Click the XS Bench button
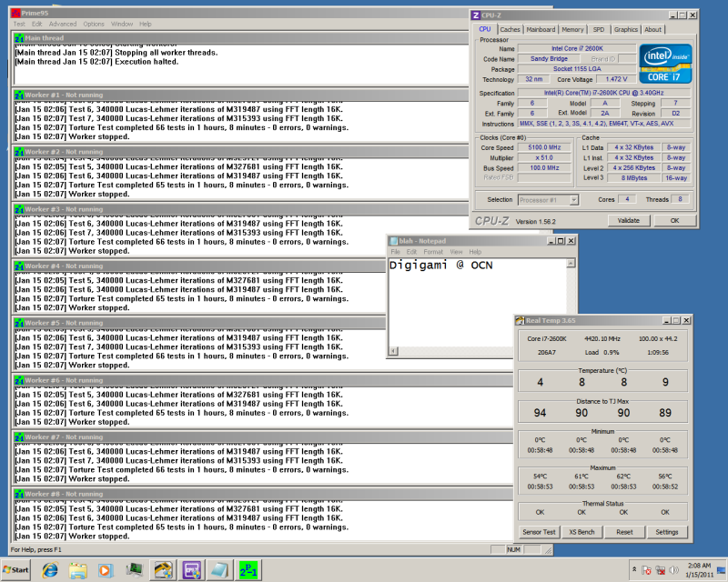Screen dimensions: 728x582 tap(581, 532)
